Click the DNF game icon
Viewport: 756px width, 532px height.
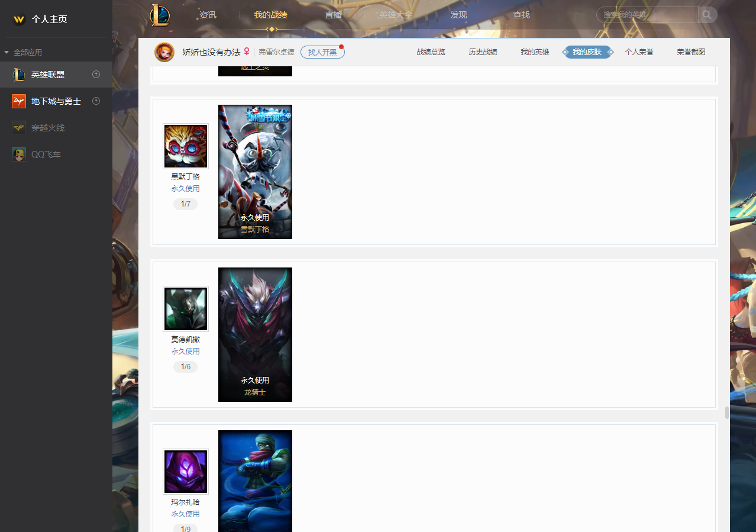coord(19,101)
